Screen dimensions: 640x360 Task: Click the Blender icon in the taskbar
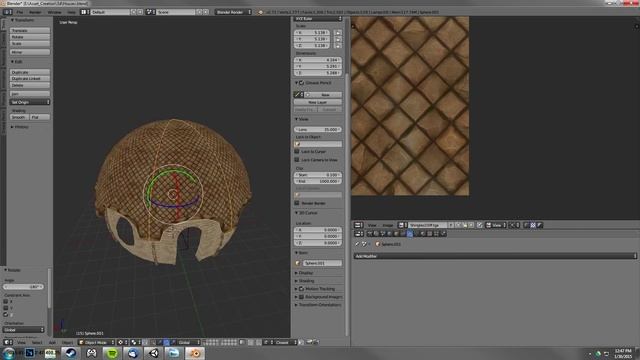pyautogui.click(x=195, y=353)
